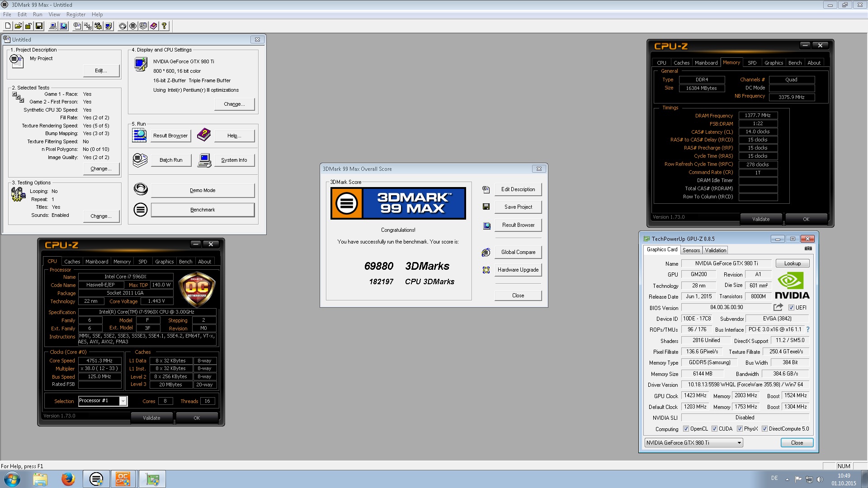
Task: Click the Result Browser toolbar icon
Action: click(x=63, y=26)
